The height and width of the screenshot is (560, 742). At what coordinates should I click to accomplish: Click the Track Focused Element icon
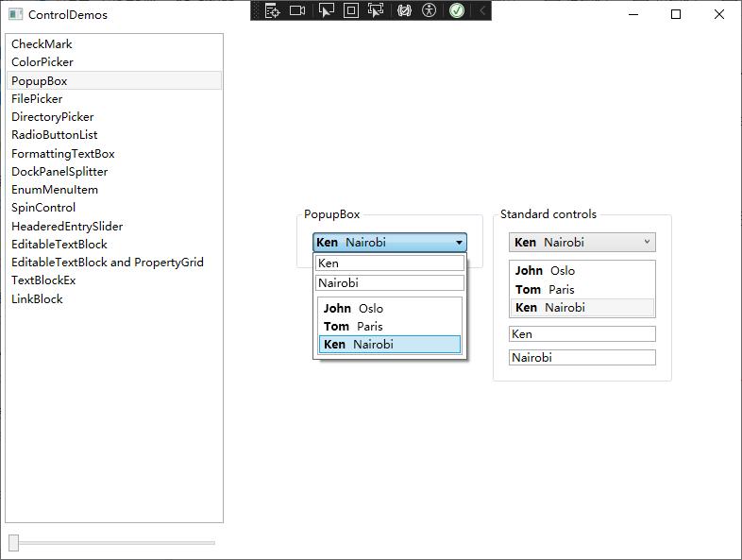[x=376, y=10]
